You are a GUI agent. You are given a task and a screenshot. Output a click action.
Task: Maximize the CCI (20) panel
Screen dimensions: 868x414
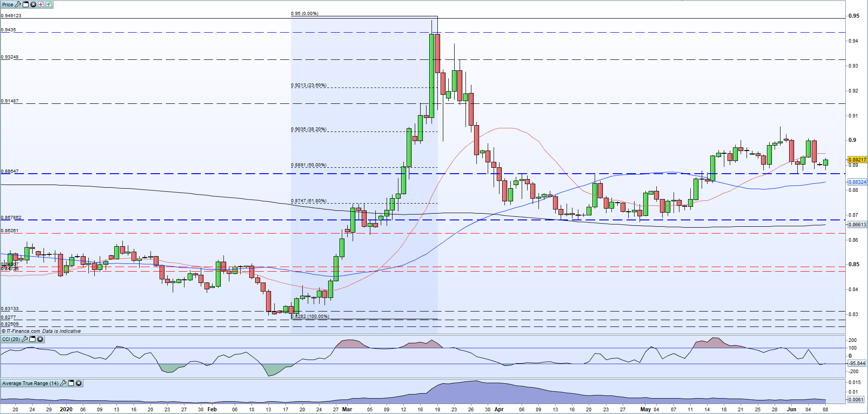[x=33, y=339]
